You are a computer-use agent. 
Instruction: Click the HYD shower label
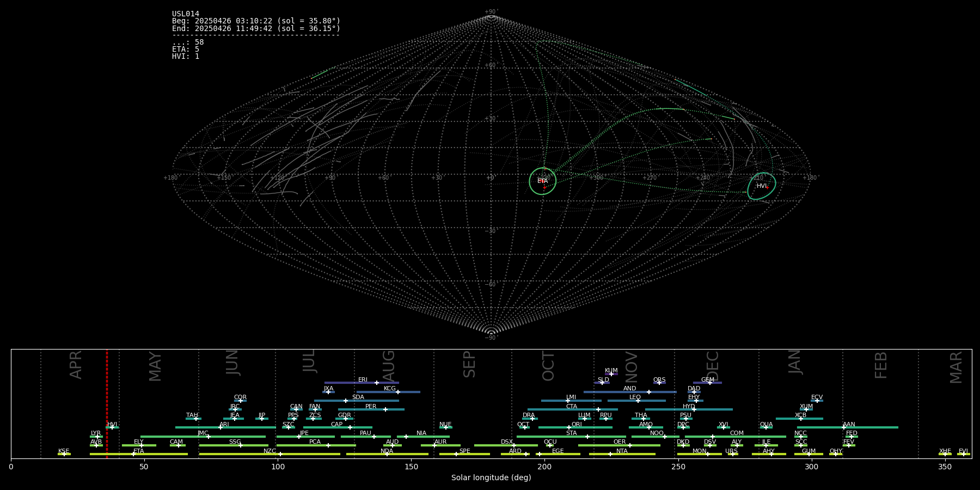[689, 406]
